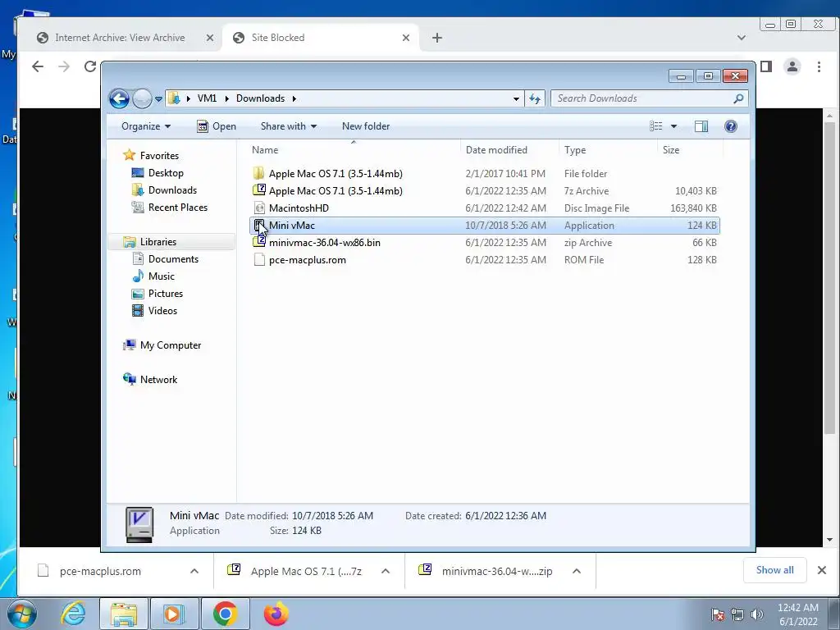Click the volume speaker tray icon
Screen dimensions: 840x630
coord(757,614)
